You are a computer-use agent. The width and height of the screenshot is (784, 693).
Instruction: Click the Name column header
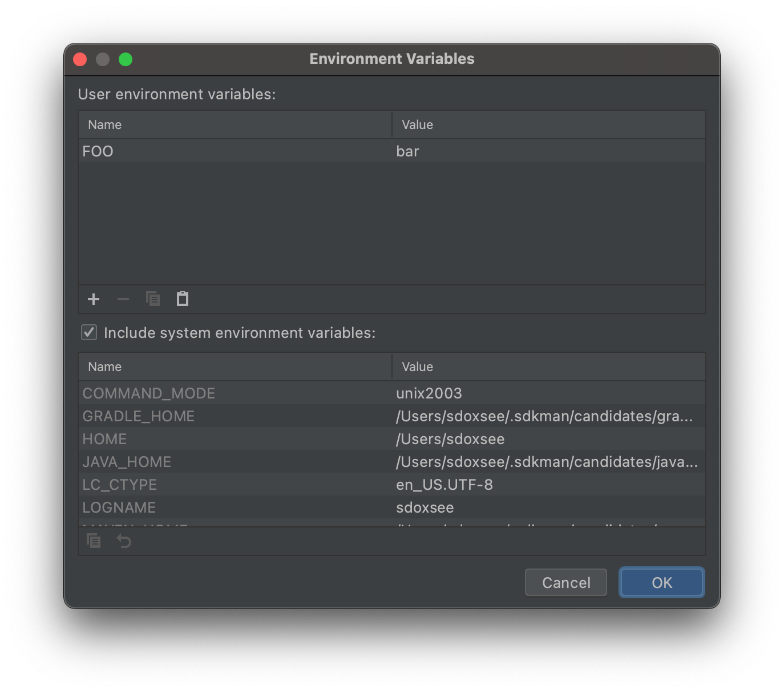point(104,124)
